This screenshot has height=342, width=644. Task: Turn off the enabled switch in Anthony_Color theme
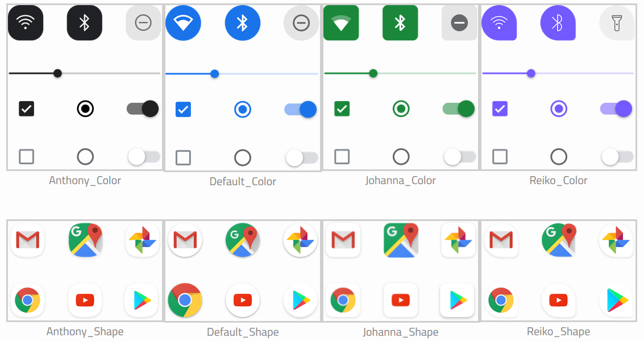tap(142, 109)
